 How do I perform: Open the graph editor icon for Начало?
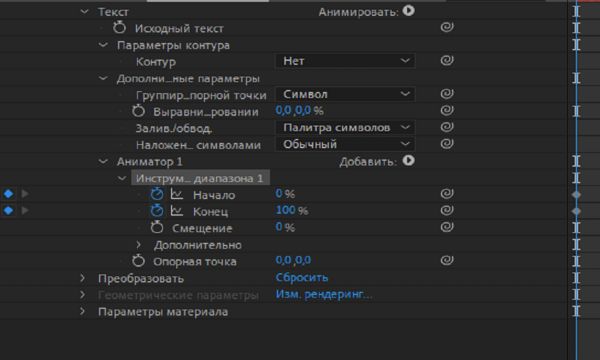(x=176, y=194)
